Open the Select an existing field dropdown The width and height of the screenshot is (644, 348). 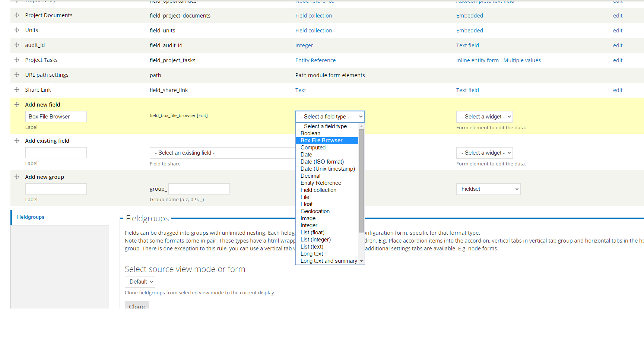click(x=222, y=153)
